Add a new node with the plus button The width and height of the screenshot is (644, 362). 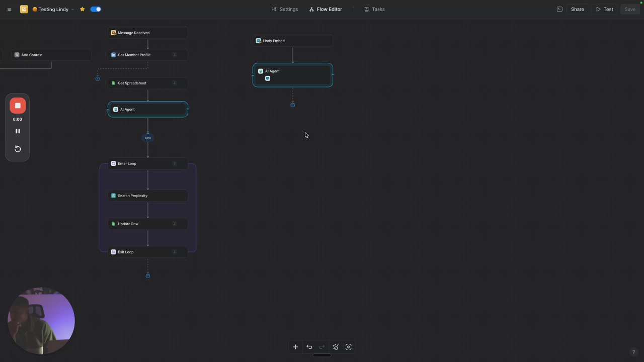[x=295, y=347]
